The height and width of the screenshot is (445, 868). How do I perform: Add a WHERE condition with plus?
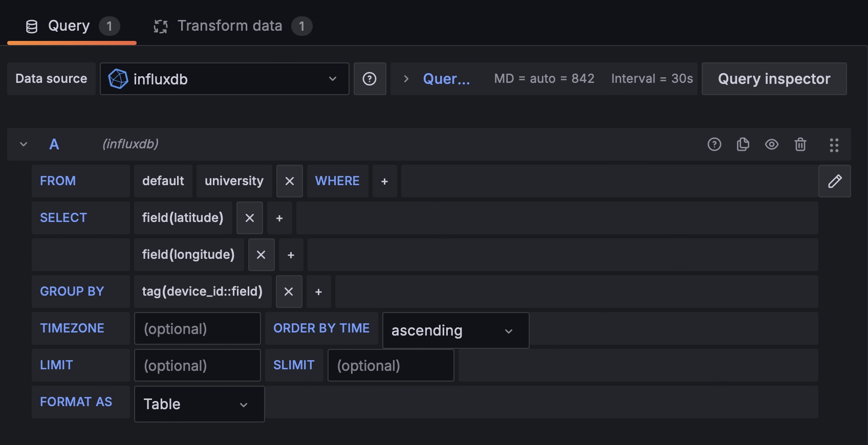point(384,182)
